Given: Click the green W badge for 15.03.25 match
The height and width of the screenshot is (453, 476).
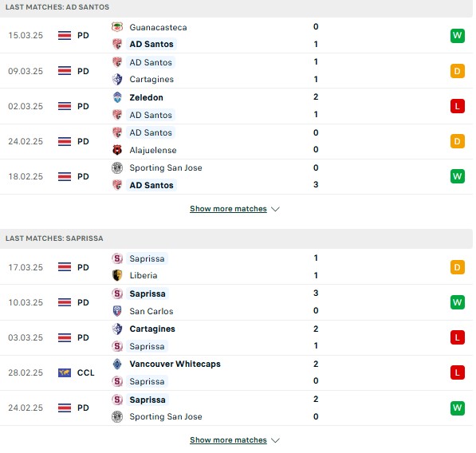Looking at the screenshot, I should click(458, 36).
